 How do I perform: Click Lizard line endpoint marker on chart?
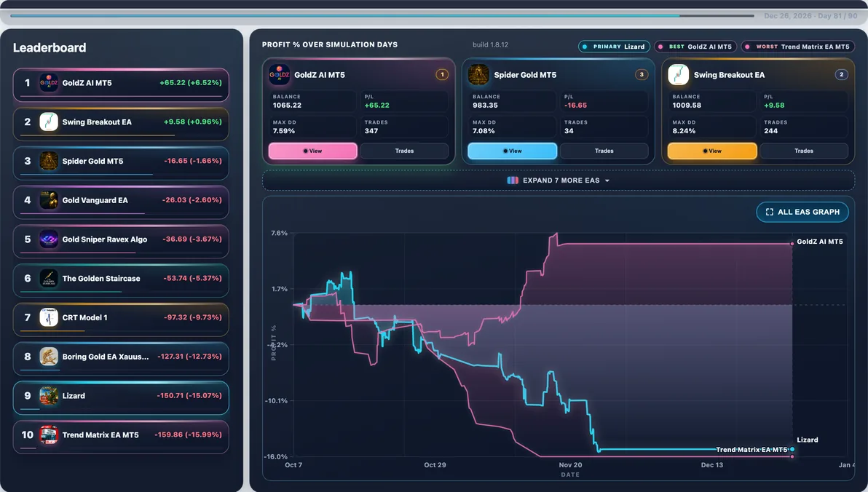coord(792,449)
